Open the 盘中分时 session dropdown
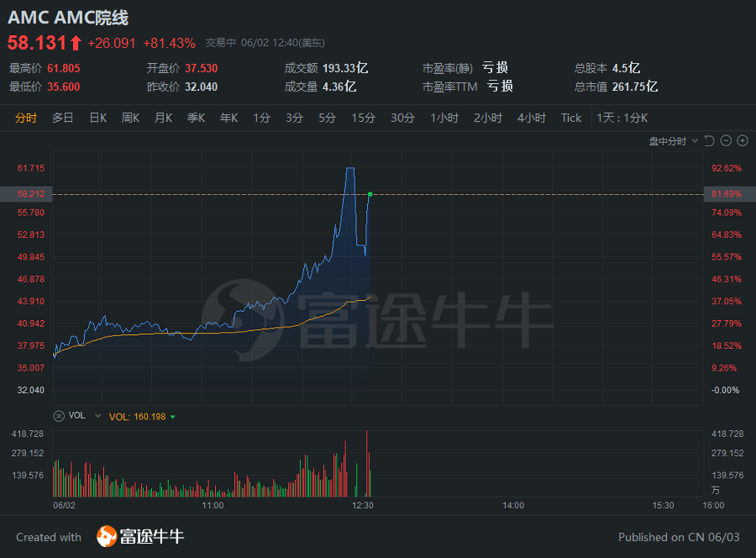Viewport: 756px width, 558px height. [673, 141]
